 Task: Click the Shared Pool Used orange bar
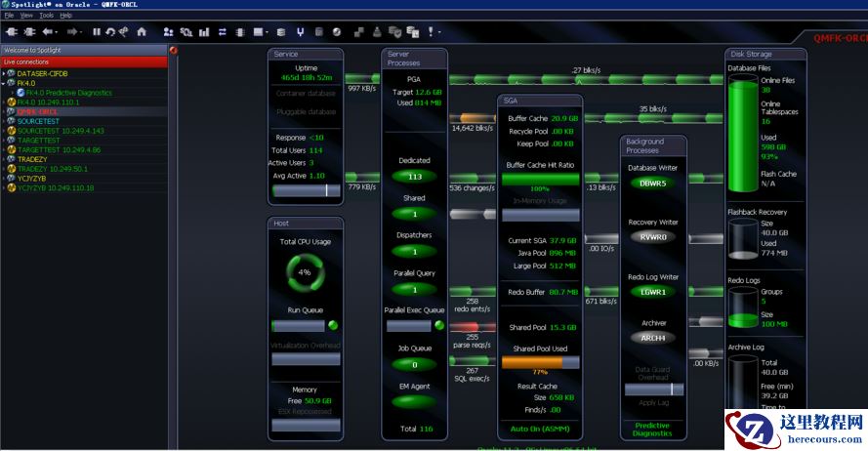coord(540,361)
